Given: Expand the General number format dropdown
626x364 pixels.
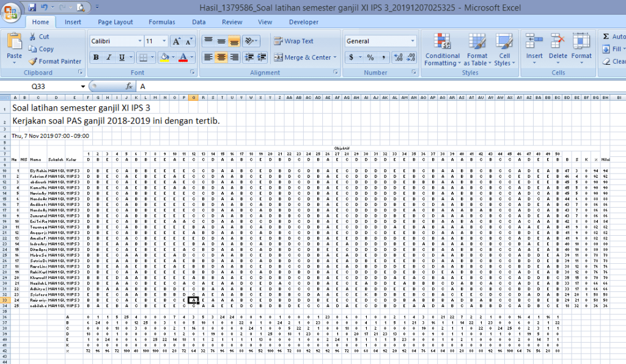Looking at the screenshot, I should pyautogui.click(x=412, y=42).
